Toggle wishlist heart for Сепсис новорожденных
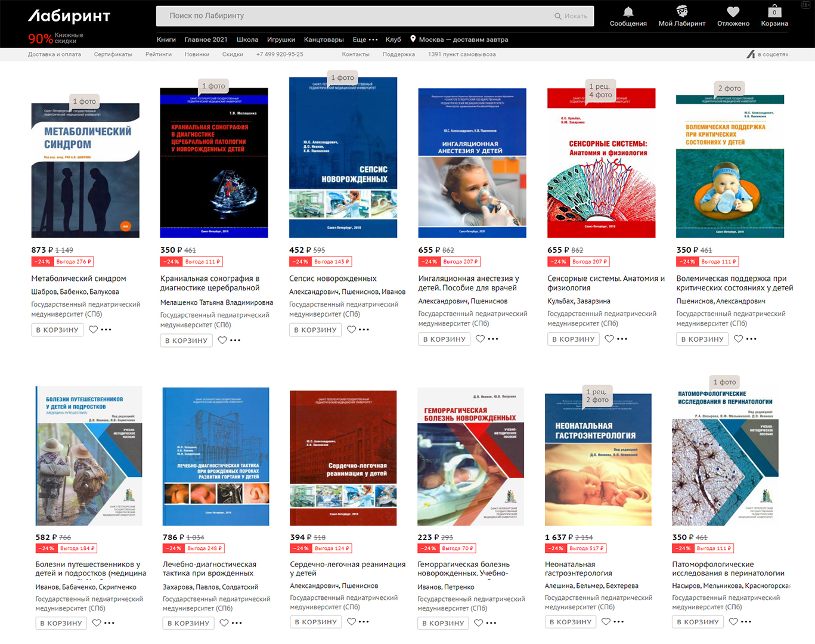Screen dimensions: 815x644 click(351, 330)
